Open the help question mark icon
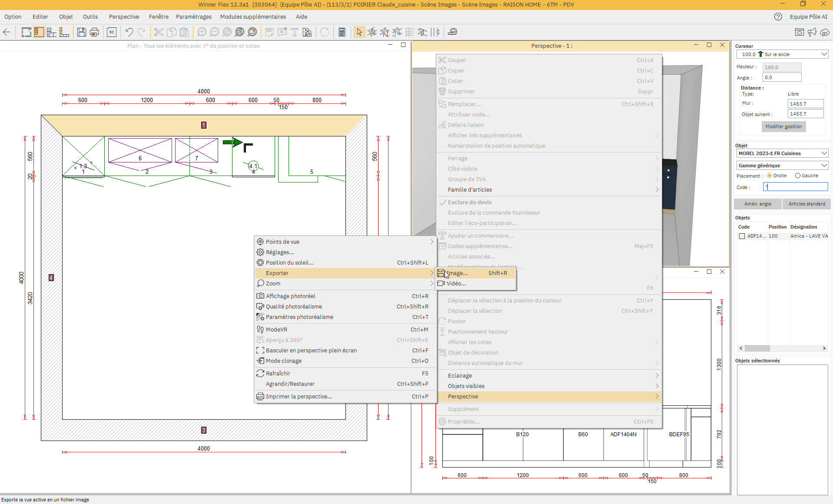 (778, 17)
